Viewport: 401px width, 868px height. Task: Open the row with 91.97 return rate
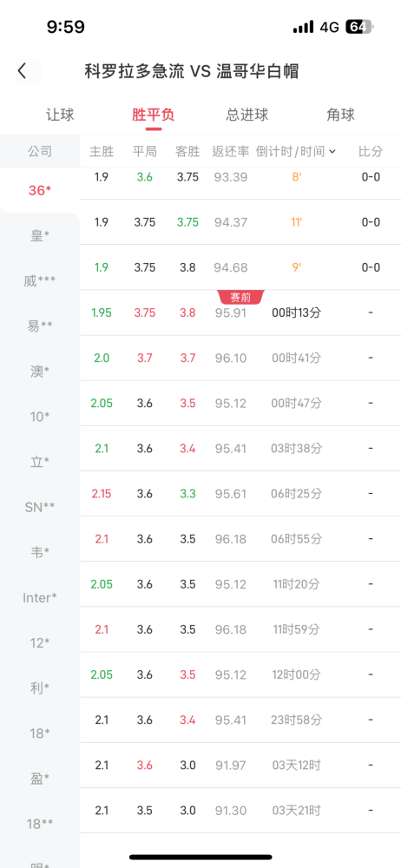coord(240,766)
